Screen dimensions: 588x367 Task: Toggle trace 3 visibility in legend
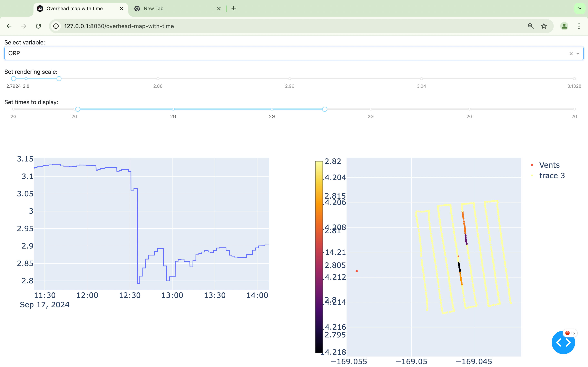551,176
